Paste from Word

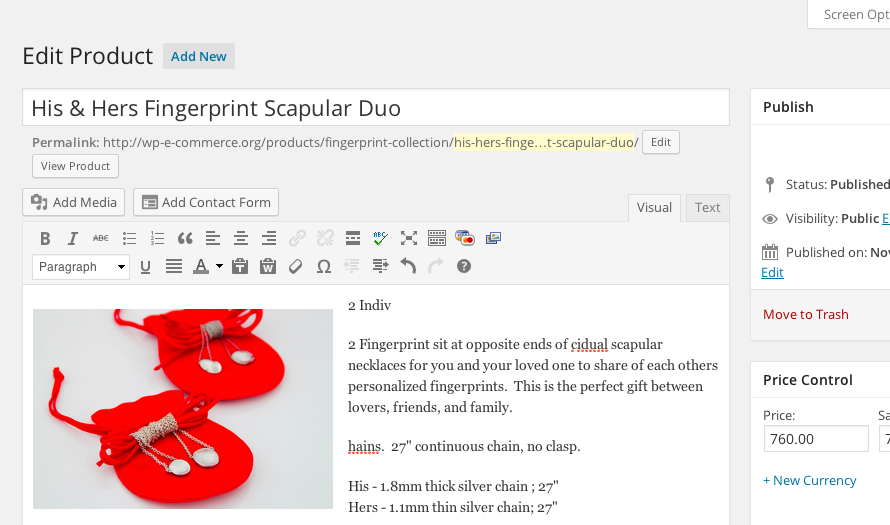click(268, 267)
